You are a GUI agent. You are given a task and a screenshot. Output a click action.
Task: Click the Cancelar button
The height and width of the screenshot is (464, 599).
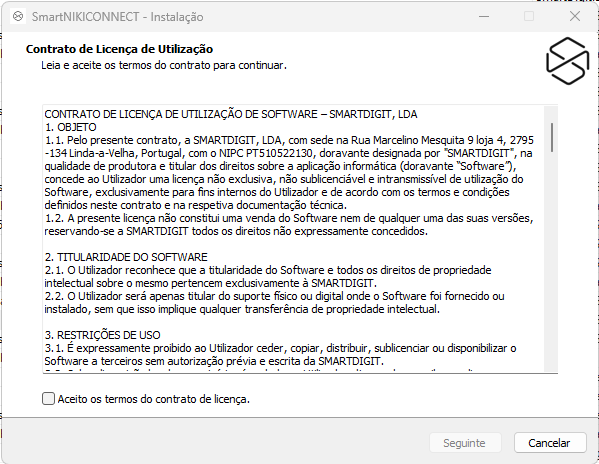(550, 443)
